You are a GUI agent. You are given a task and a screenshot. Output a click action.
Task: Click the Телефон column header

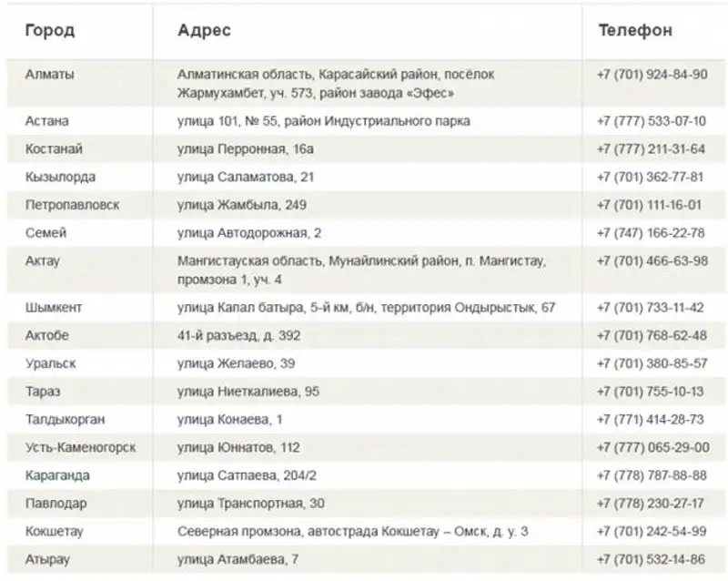click(635, 31)
